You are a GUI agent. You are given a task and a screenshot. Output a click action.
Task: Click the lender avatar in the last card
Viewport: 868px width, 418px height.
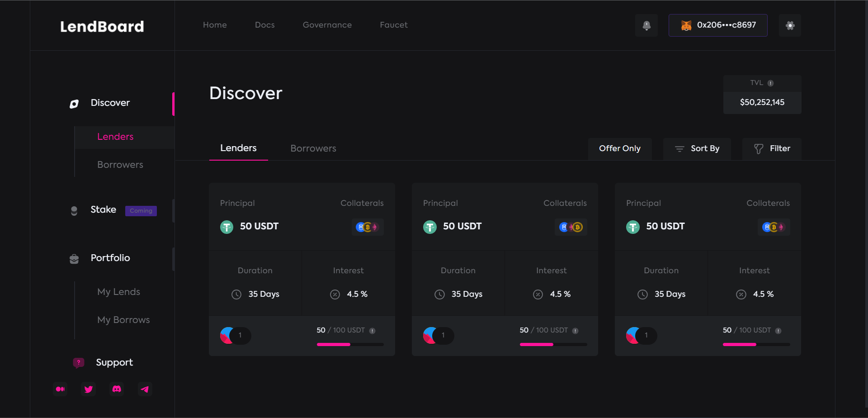pyautogui.click(x=634, y=336)
